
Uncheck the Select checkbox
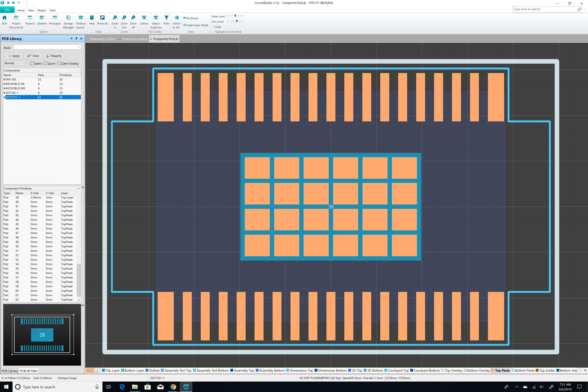coord(32,63)
